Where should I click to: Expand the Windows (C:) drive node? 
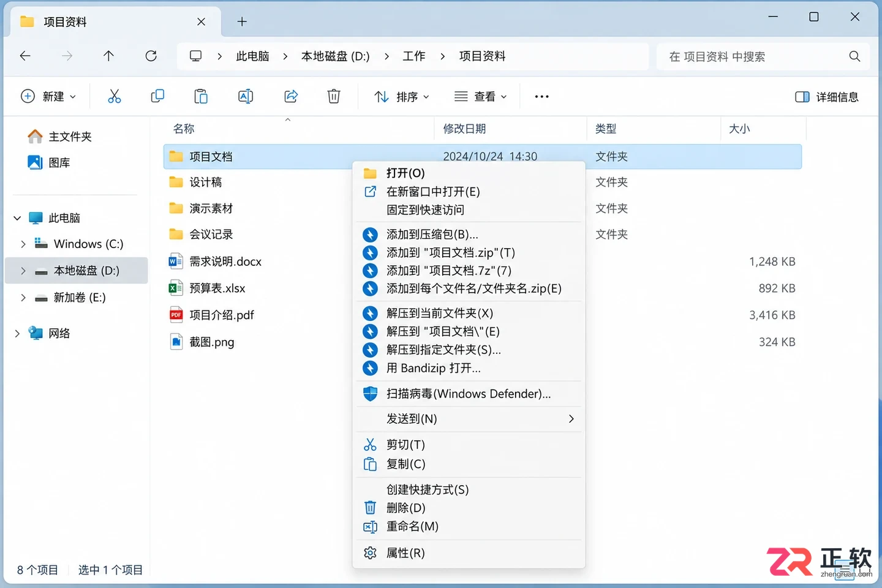[23, 244]
